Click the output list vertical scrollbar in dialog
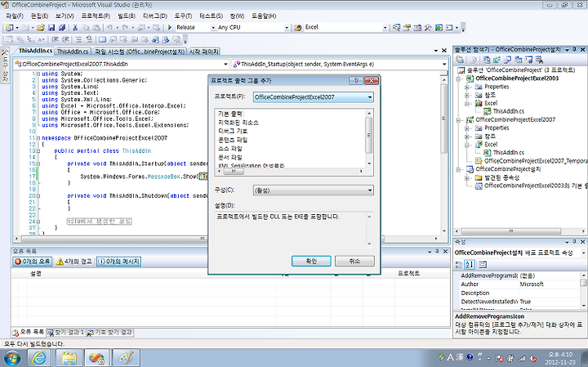588x367 pixels. tap(368, 138)
